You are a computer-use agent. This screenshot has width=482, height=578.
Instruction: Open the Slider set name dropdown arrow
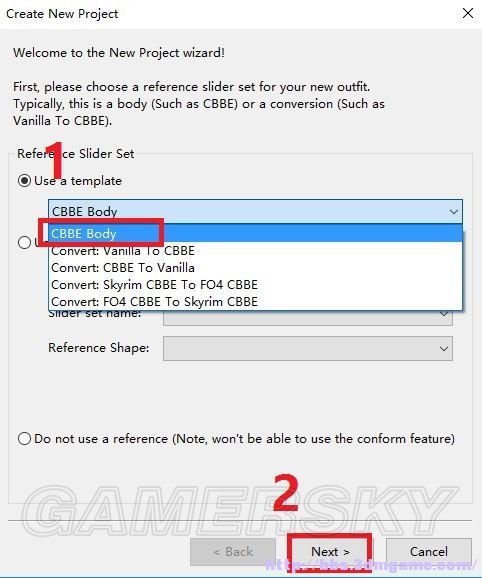coord(444,315)
